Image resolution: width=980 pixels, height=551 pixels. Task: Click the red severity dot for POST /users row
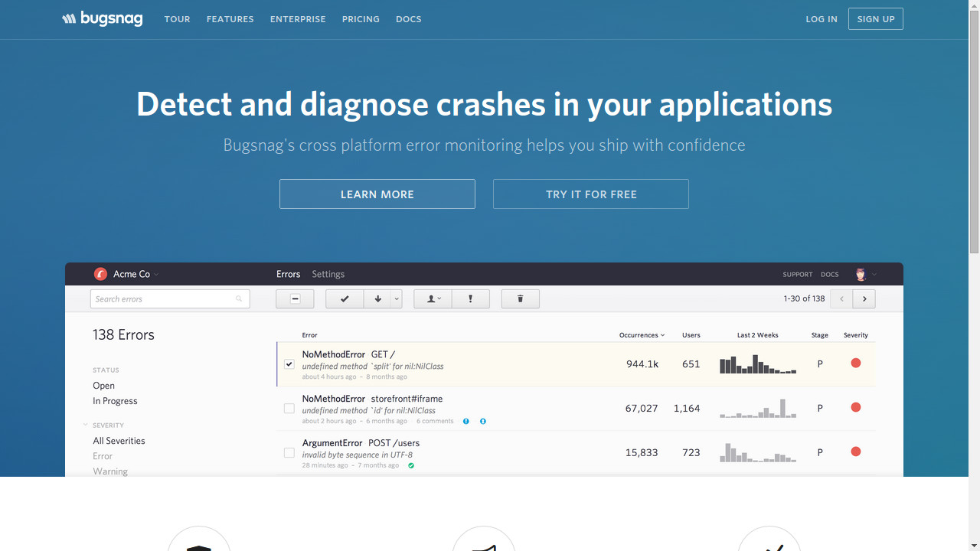coord(856,452)
